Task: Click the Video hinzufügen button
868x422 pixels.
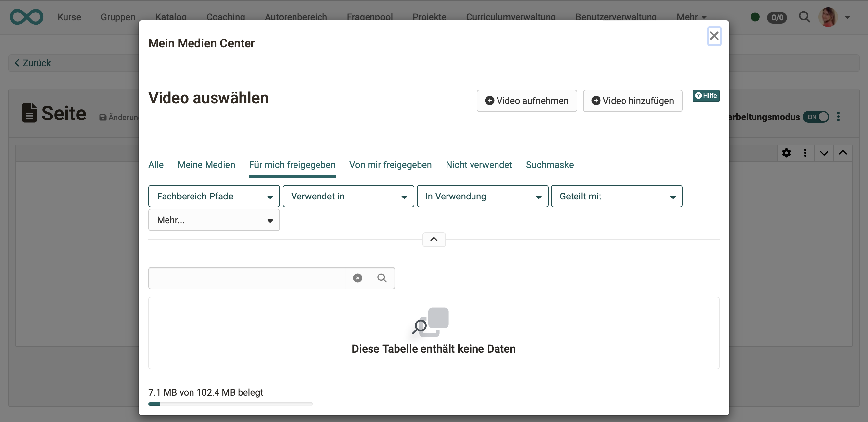Action: coord(632,101)
